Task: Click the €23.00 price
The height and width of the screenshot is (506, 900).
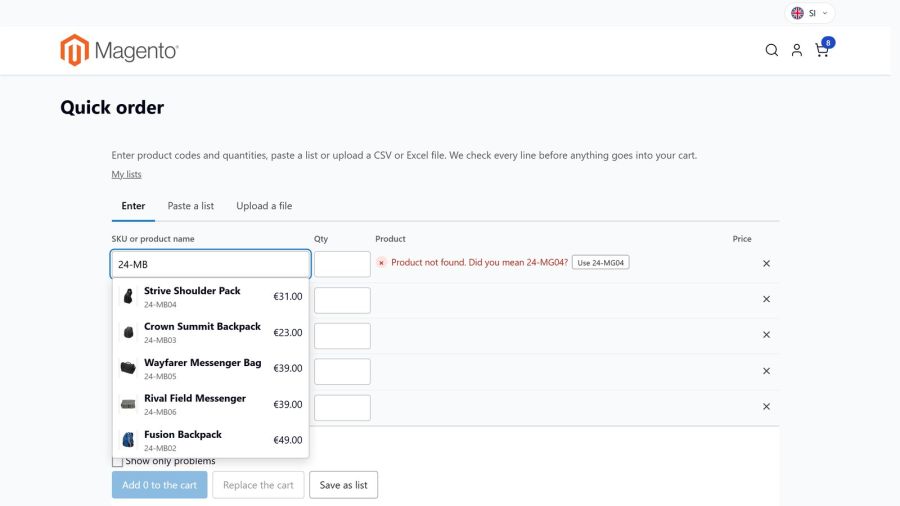Action: click(x=288, y=332)
